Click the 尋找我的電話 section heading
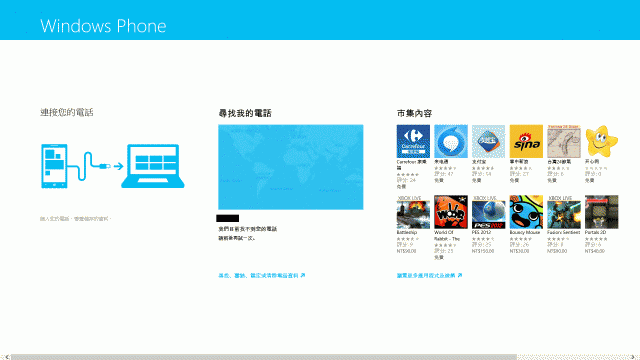Screen dimensions: 640x360 [x=245, y=113]
